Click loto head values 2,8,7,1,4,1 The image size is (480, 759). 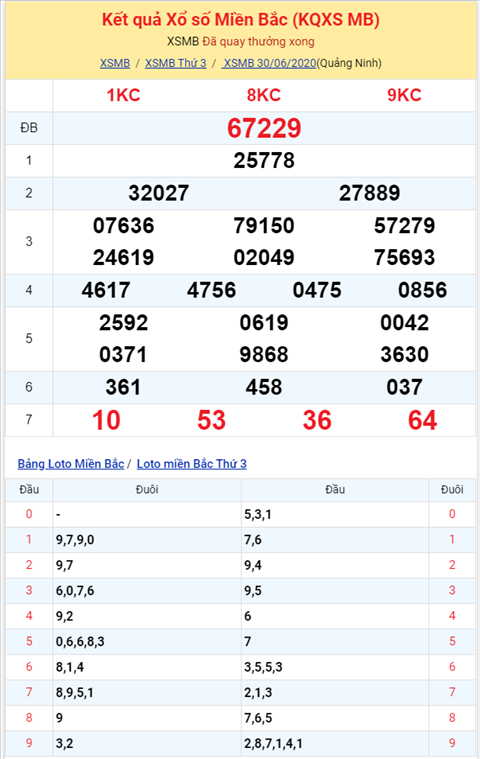coord(273,744)
